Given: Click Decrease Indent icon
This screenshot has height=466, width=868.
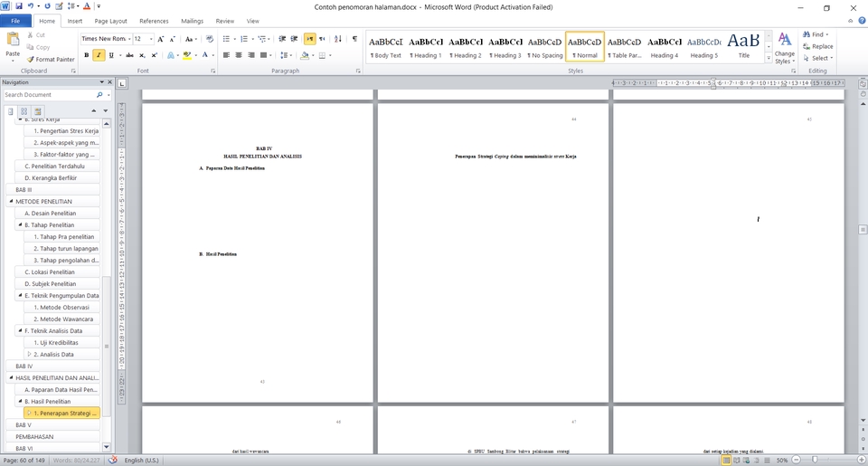Looking at the screenshot, I should (282, 39).
